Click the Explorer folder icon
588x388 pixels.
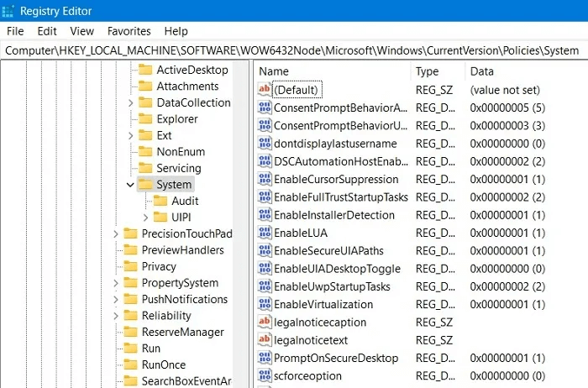145,119
